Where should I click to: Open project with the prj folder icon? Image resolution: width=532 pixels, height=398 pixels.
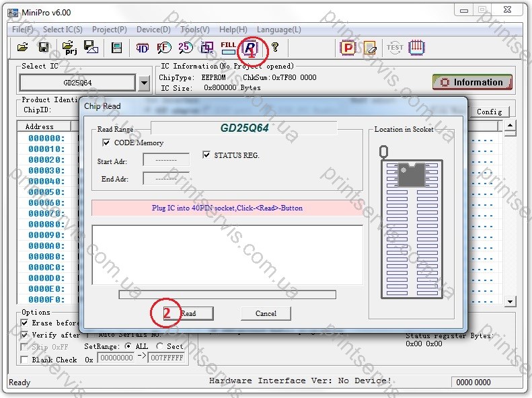[x=70, y=48]
